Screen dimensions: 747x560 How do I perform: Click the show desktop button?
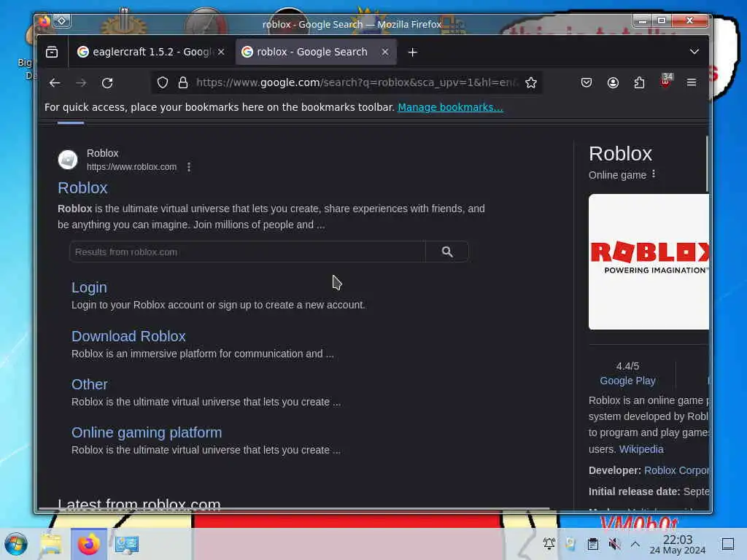pyautogui.click(x=727, y=544)
